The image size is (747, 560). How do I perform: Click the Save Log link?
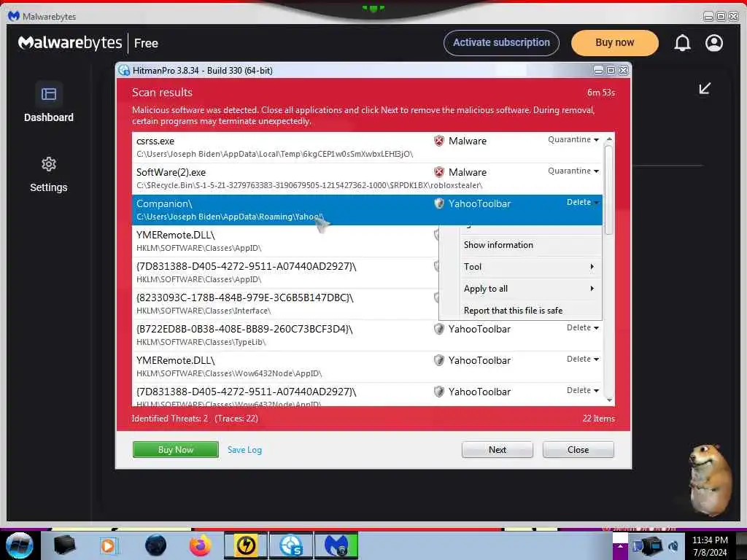tap(244, 449)
